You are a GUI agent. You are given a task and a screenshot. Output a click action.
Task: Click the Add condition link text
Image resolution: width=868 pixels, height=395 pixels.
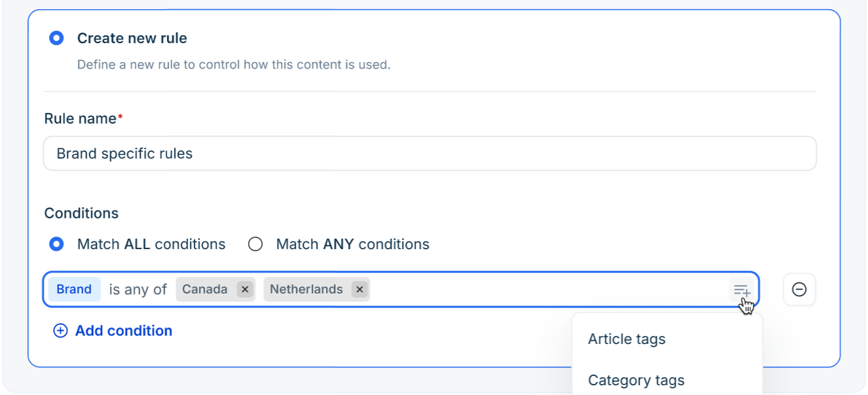[x=124, y=331]
